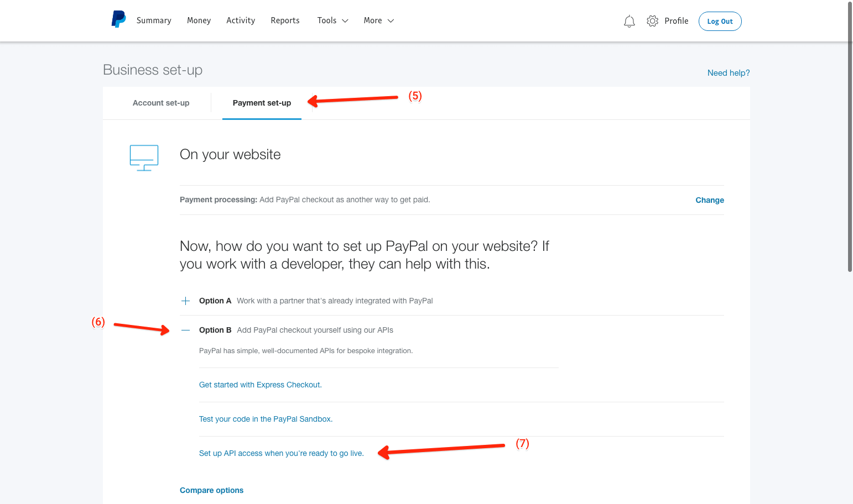Click the Log Out button

pos(720,21)
